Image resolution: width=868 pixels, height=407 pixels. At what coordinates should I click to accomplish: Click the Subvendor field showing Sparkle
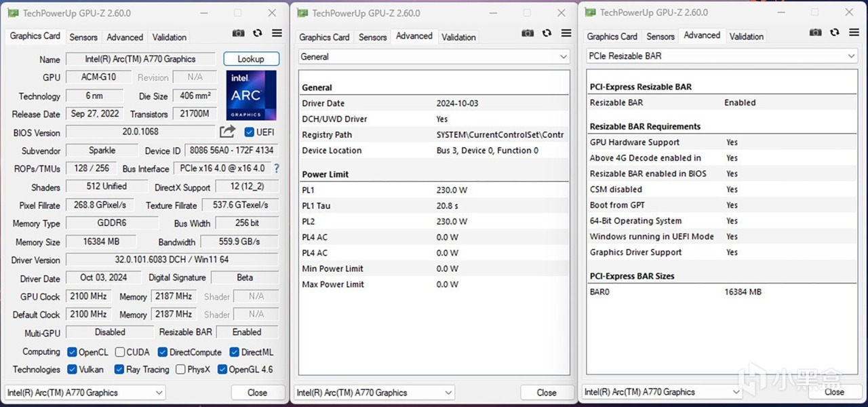[102, 151]
